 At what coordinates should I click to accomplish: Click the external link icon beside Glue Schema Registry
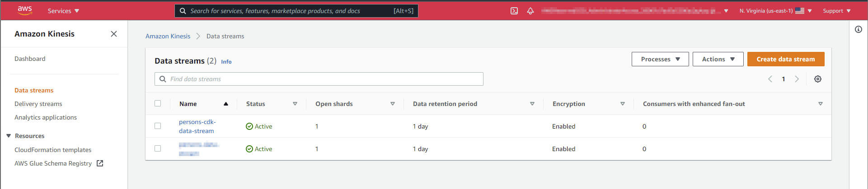(100, 163)
